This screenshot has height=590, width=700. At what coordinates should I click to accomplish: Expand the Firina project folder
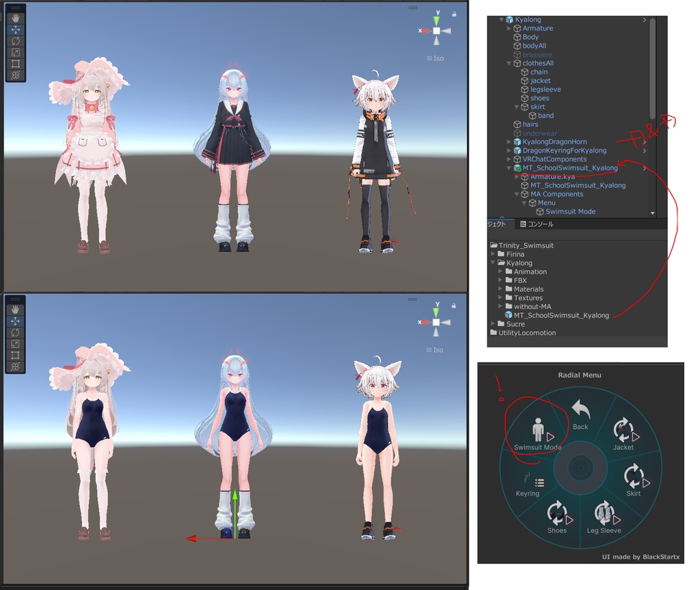coord(493,254)
